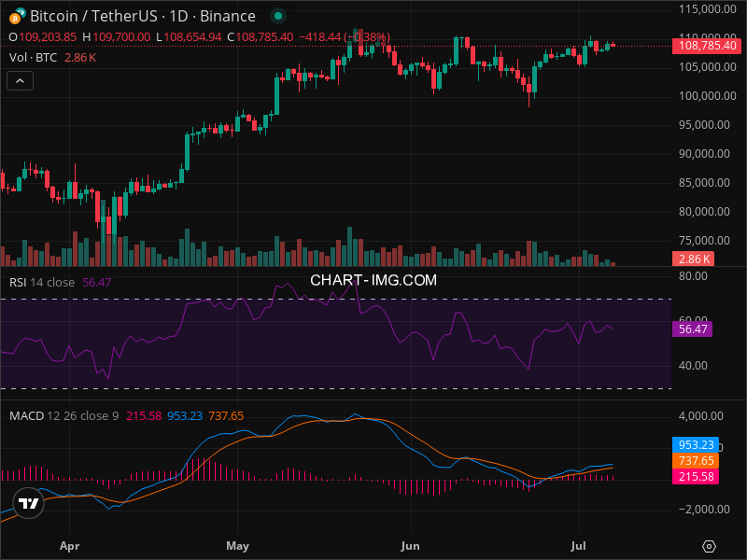Image resolution: width=747 pixels, height=560 pixels.
Task: Click the Bitcoin/Tether coin logo icon
Action: [17, 16]
